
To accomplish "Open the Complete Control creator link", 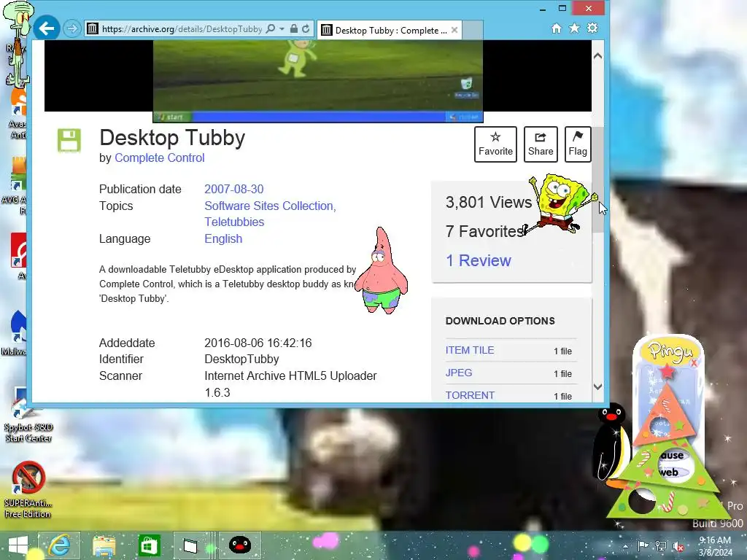I will (x=160, y=157).
